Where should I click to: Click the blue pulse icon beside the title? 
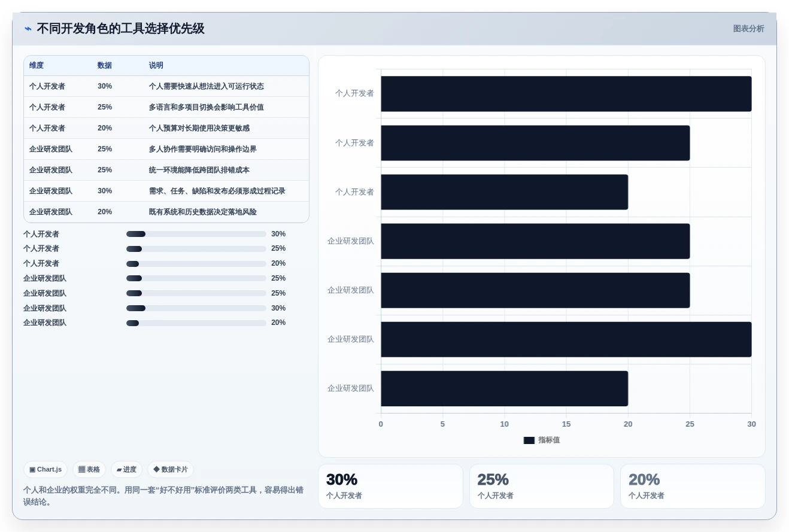28,29
